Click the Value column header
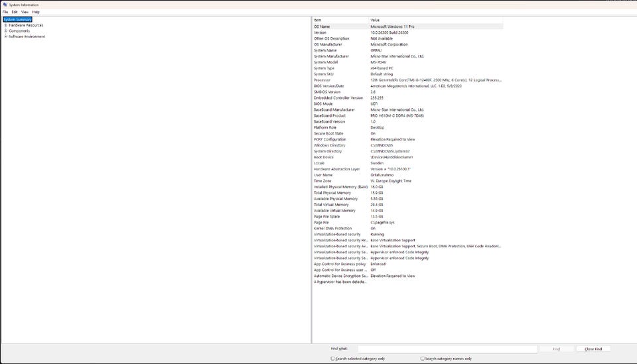Image resolution: width=637 pixels, height=364 pixels. tap(436, 20)
